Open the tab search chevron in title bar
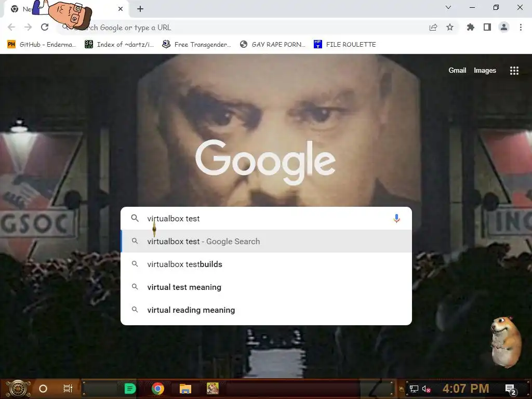532x399 pixels. pos(448,7)
